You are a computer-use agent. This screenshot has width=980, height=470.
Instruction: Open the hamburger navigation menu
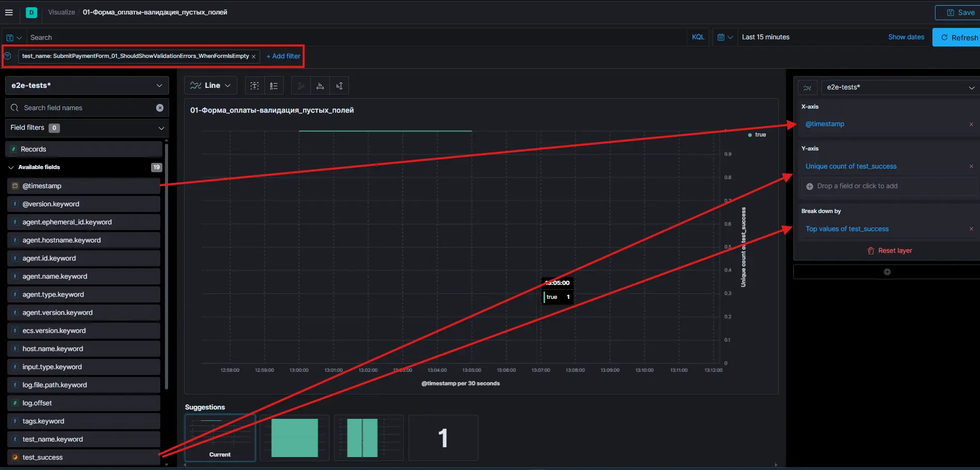[x=9, y=12]
